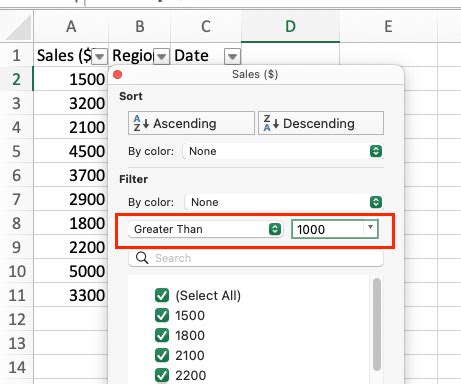
Task: Sort column Descending in filter panel
Action: [x=321, y=123]
